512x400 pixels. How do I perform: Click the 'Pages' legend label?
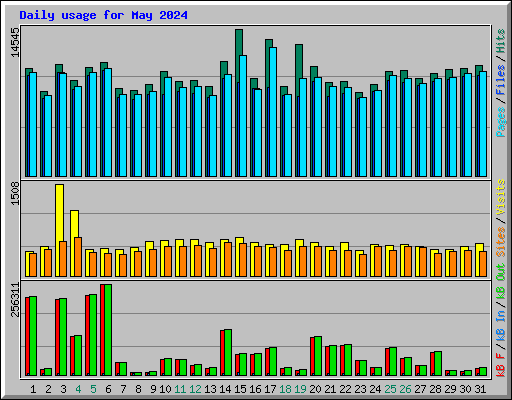tap(501, 122)
